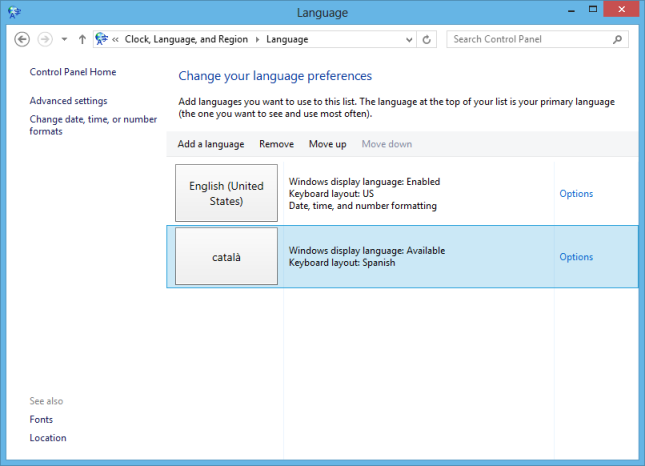The width and height of the screenshot is (645, 466).
Task: Open the recent locations dropdown arrow
Action: [64, 39]
